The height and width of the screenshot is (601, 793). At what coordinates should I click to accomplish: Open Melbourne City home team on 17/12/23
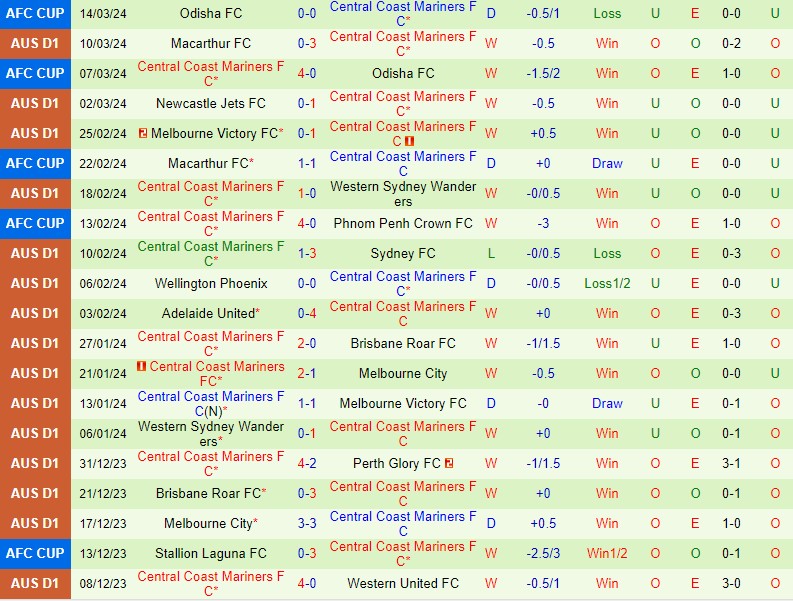click(208, 524)
